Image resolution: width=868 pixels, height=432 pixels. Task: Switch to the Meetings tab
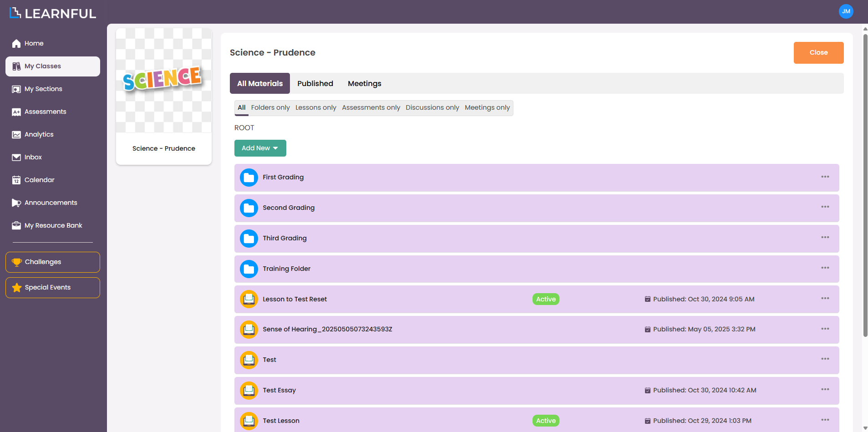point(365,84)
